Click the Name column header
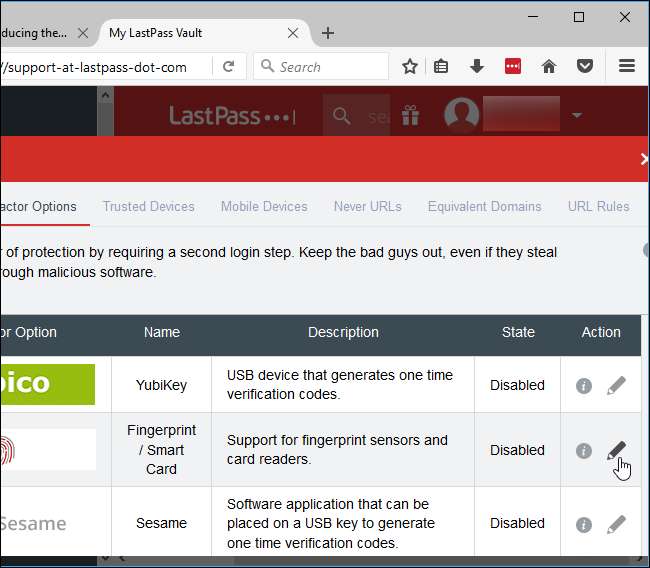 coord(162,332)
